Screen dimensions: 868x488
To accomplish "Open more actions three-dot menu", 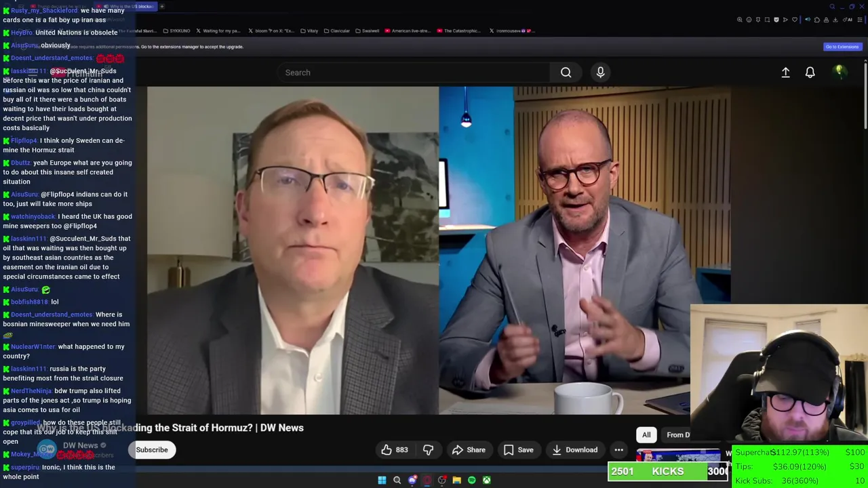I will tap(618, 450).
